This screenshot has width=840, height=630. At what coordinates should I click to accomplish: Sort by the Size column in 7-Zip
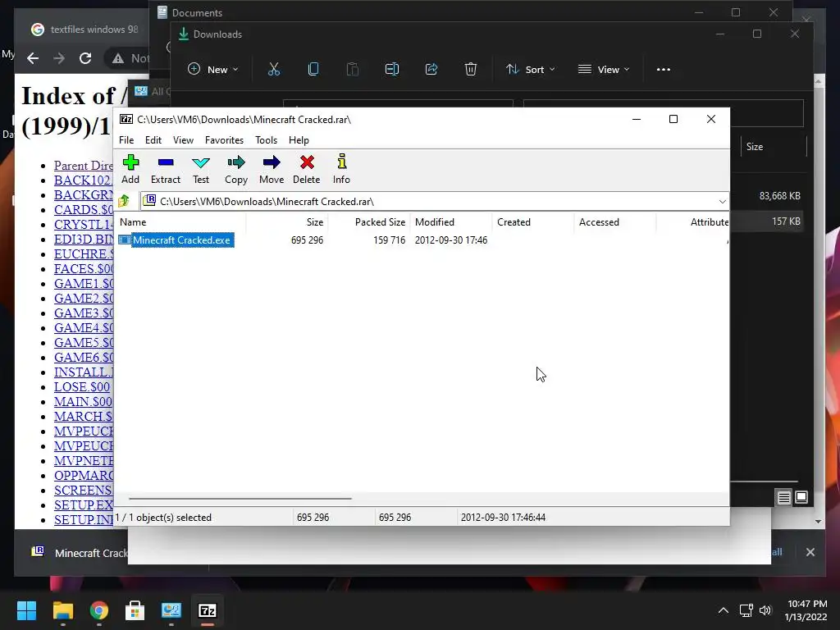(x=287, y=221)
